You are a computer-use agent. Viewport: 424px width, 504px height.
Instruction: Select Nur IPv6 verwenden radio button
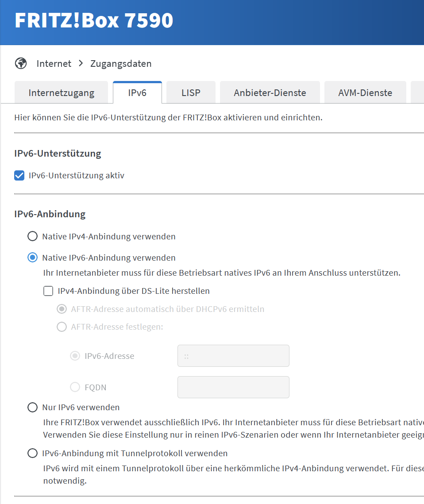(32, 407)
